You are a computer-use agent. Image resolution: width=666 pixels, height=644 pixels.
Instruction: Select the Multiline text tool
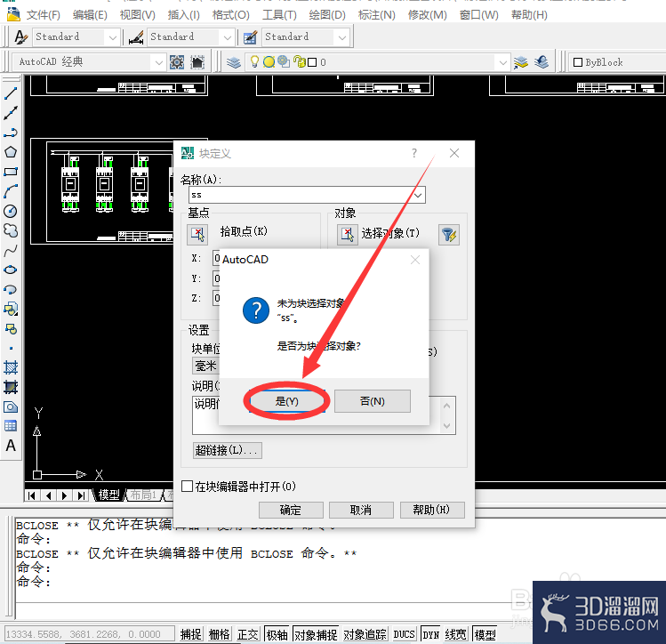click(10, 446)
